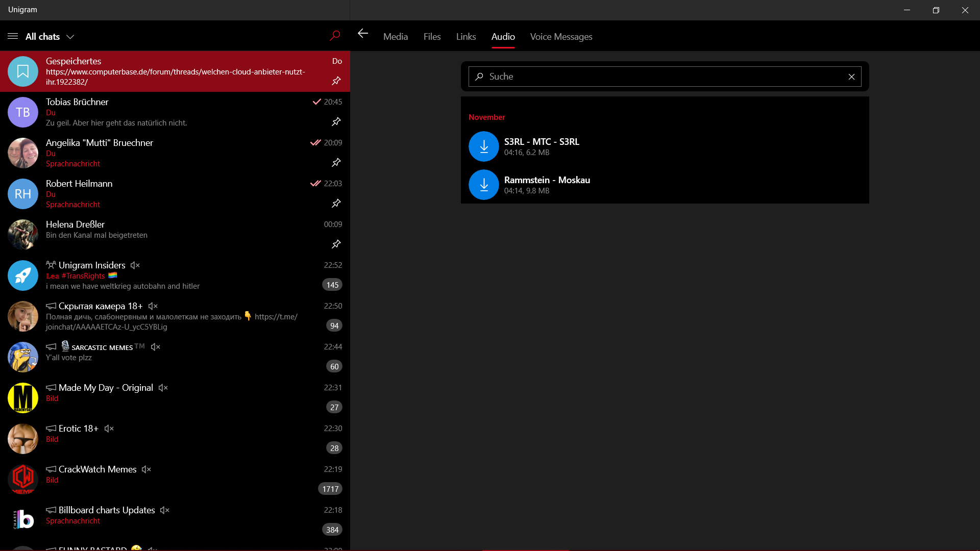Viewport: 980px width, 551px height.
Task: Switch to the Media tab
Action: coord(396,37)
